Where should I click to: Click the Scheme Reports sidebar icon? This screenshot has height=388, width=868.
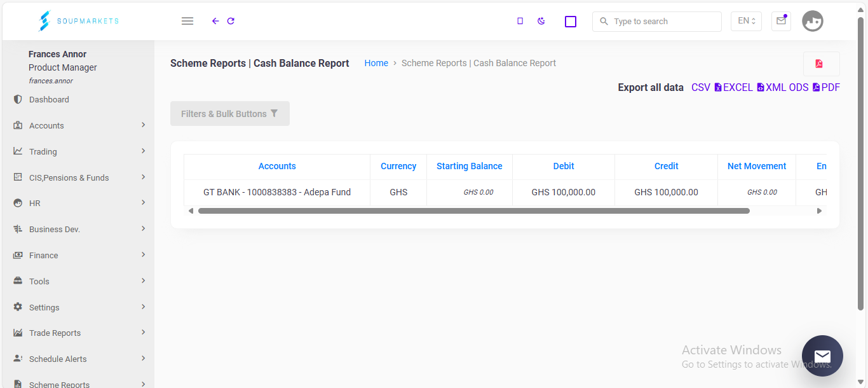(18, 384)
